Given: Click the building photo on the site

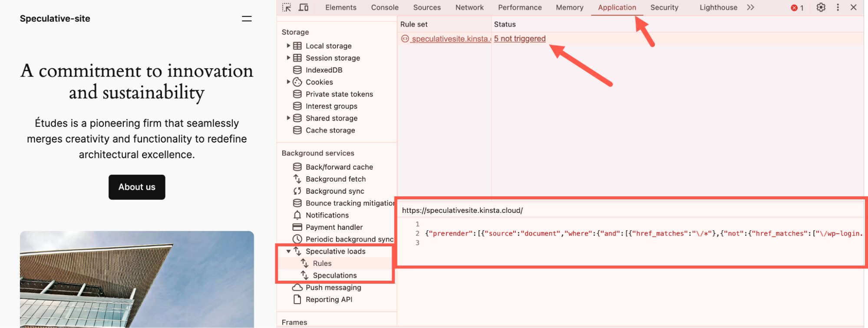Looking at the screenshot, I should pyautogui.click(x=137, y=279).
